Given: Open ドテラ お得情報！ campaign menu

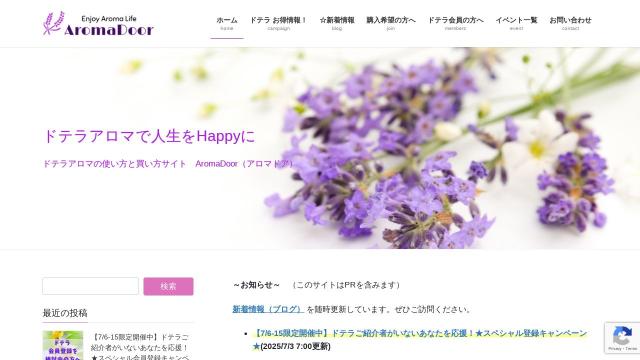Looking at the screenshot, I should 278,23.
